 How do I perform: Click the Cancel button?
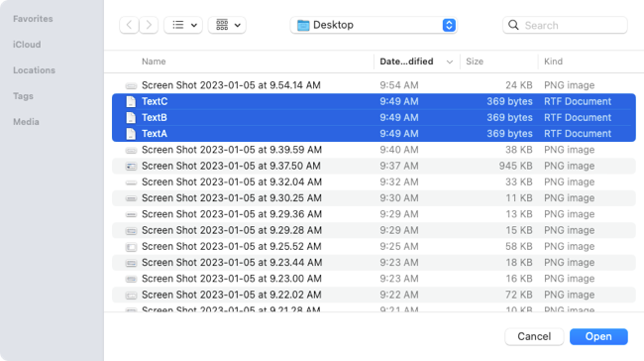click(x=534, y=336)
